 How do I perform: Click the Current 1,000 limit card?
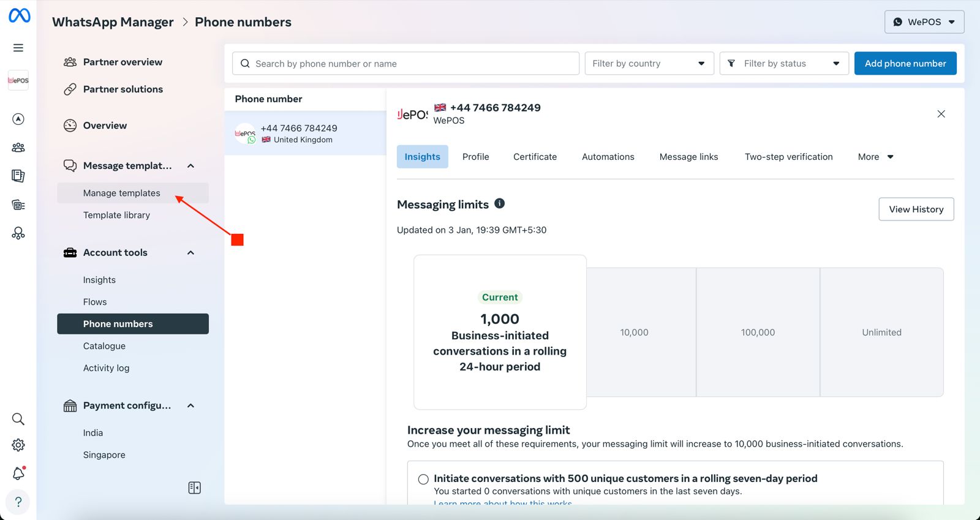500,333
